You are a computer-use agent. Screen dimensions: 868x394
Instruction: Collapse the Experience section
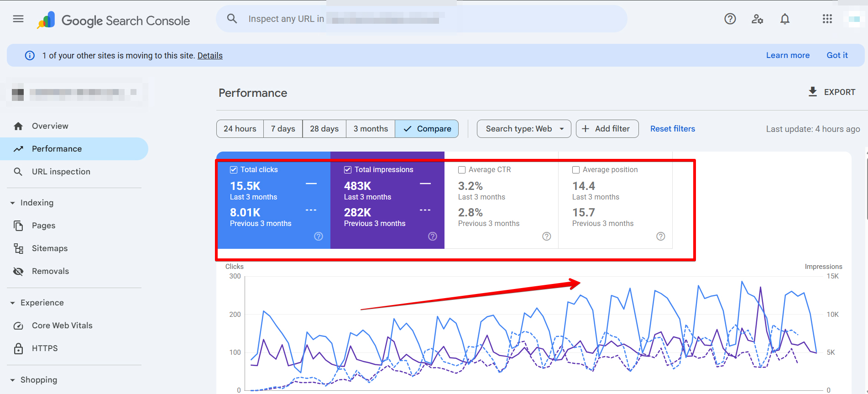click(13, 303)
